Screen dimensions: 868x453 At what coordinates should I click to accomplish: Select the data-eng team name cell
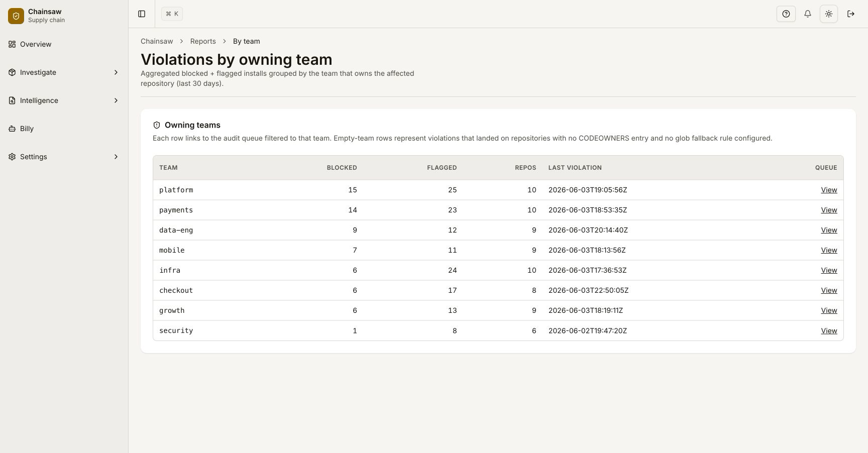tap(176, 230)
